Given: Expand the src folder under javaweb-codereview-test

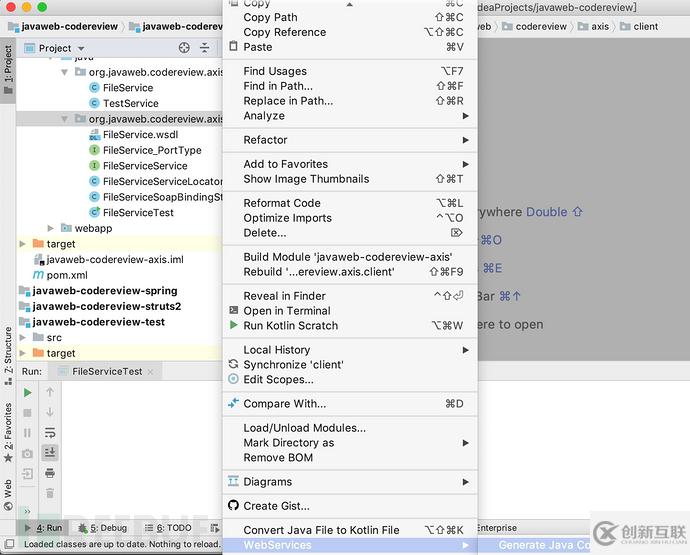Looking at the screenshot, I should (22, 338).
